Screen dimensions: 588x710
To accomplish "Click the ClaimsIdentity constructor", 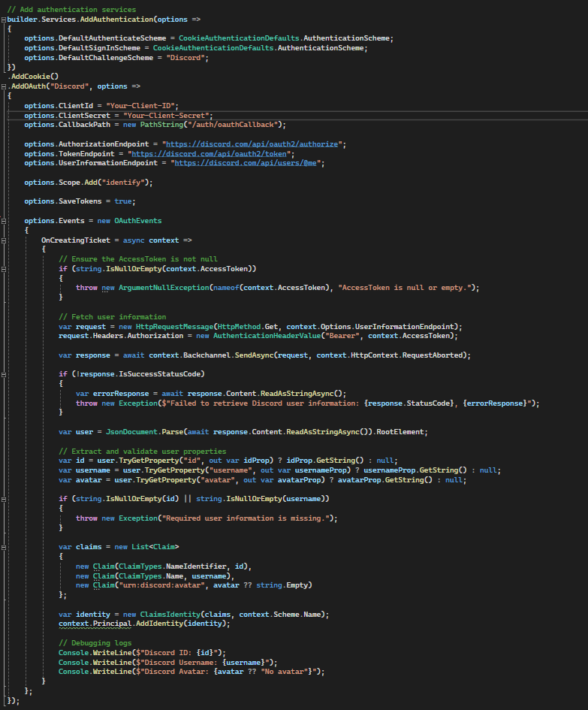I will point(170,615).
